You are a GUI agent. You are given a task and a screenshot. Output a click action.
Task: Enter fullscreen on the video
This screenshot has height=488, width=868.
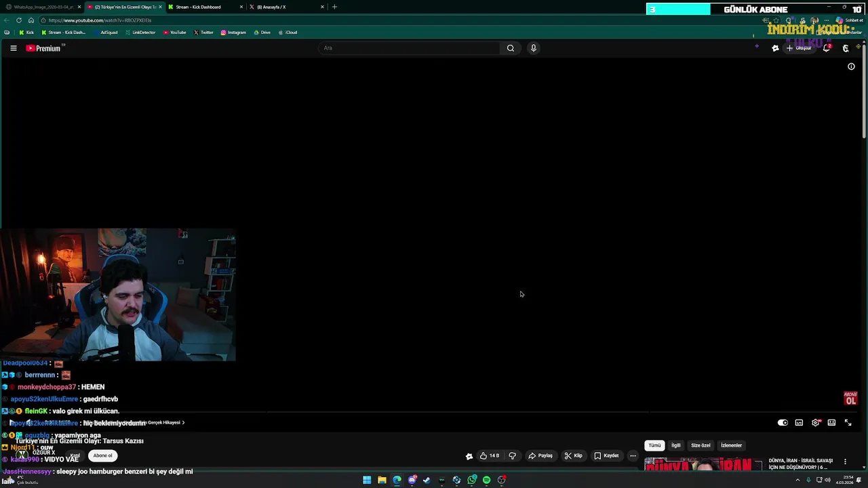[848, 422]
